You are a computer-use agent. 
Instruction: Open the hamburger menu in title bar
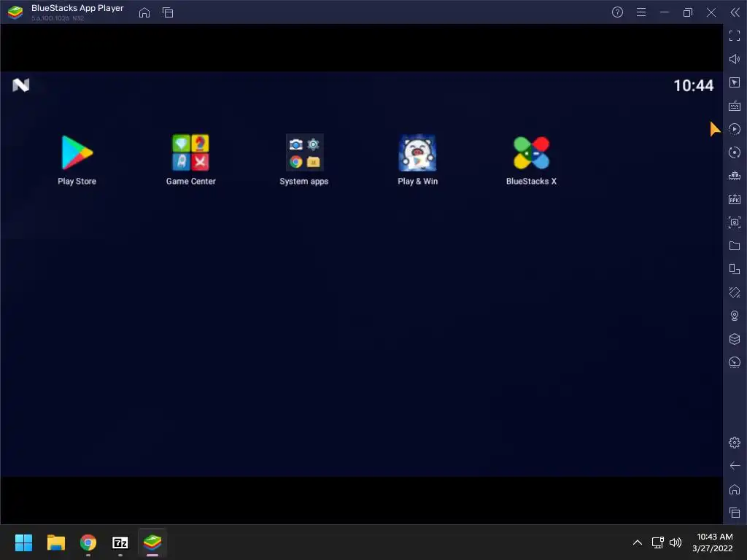coord(641,12)
